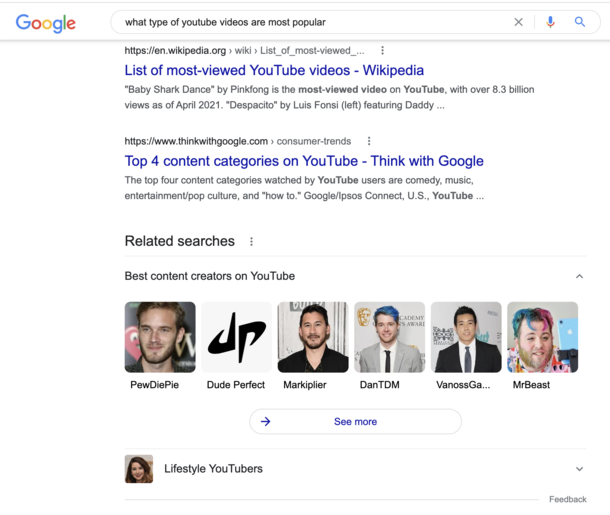Click the Baby Shark Dance snippet text

tap(329, 97)
